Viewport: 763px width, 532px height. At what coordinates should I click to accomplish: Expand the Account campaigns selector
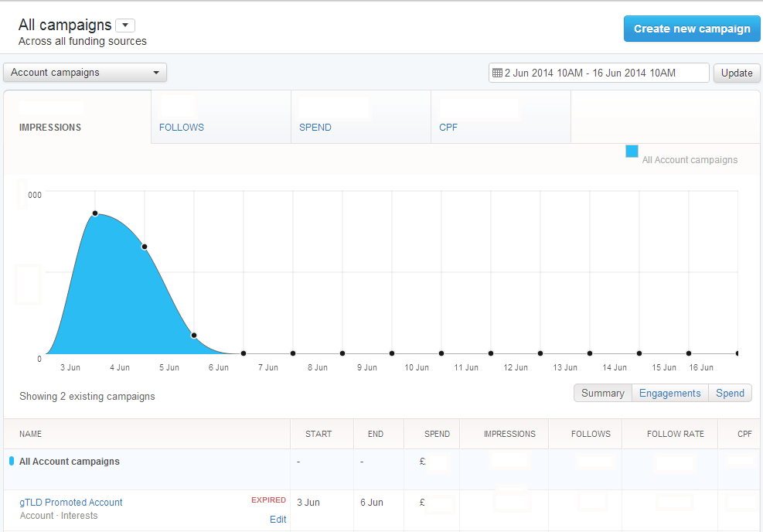(x=85, y=73)
